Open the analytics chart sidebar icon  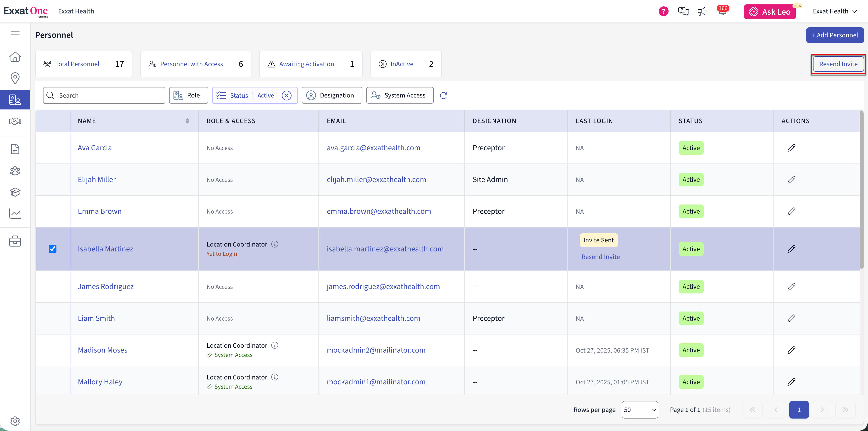pos(15,213)
